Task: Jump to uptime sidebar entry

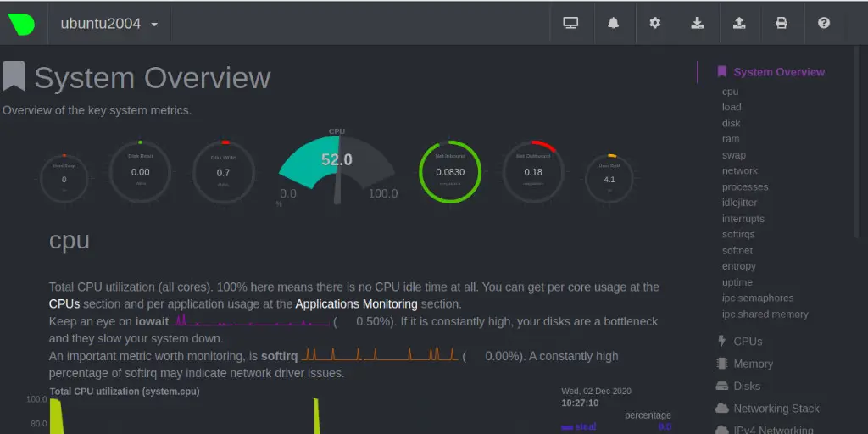Action: (x=737, y=282)
